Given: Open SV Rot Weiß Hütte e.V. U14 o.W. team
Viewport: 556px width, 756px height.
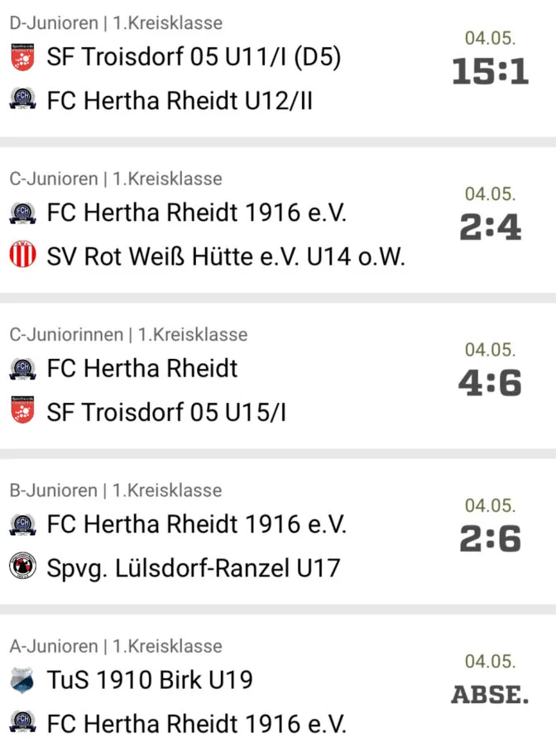Looking at the screenshot, I should pos(226,256).
